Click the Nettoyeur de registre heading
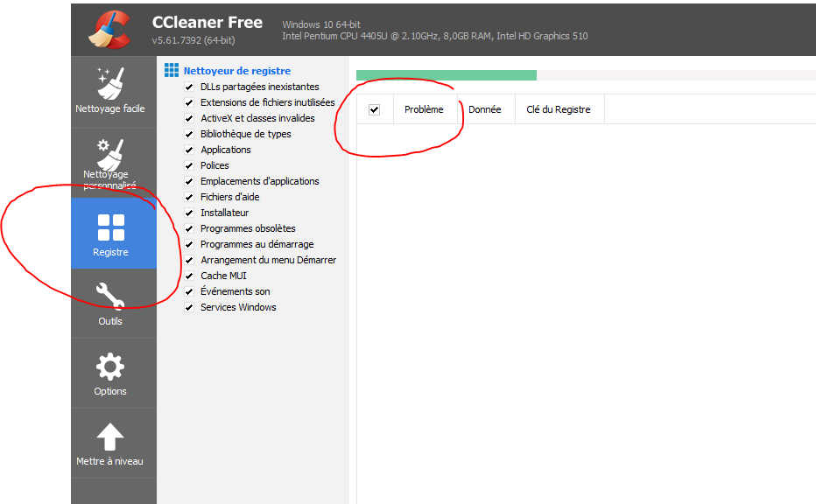This screenshot has width=816, height=504. [x=237, y=71]
